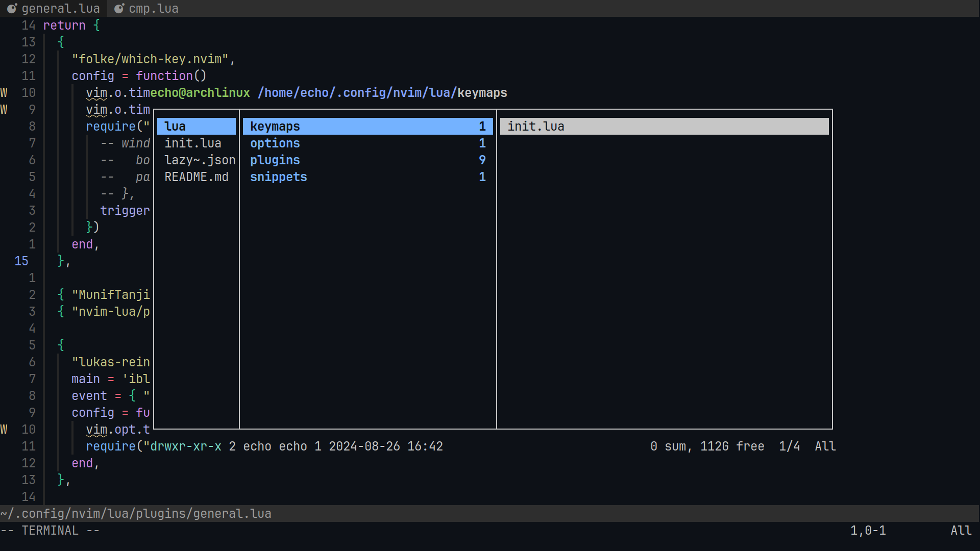Switch to the cmp.lua tab

click(146, 9)
